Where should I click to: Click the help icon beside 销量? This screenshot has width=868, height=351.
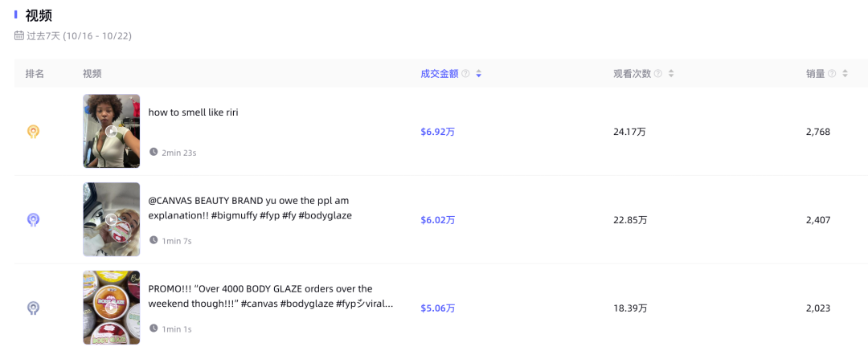coord(832,74)
